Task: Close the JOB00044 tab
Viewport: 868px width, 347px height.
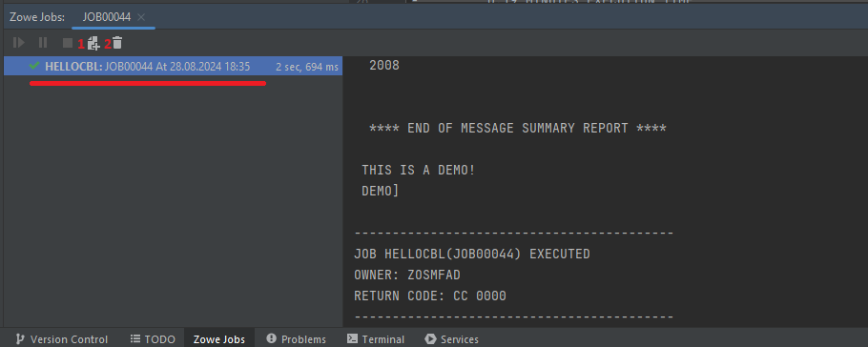Action: point(141,17)
